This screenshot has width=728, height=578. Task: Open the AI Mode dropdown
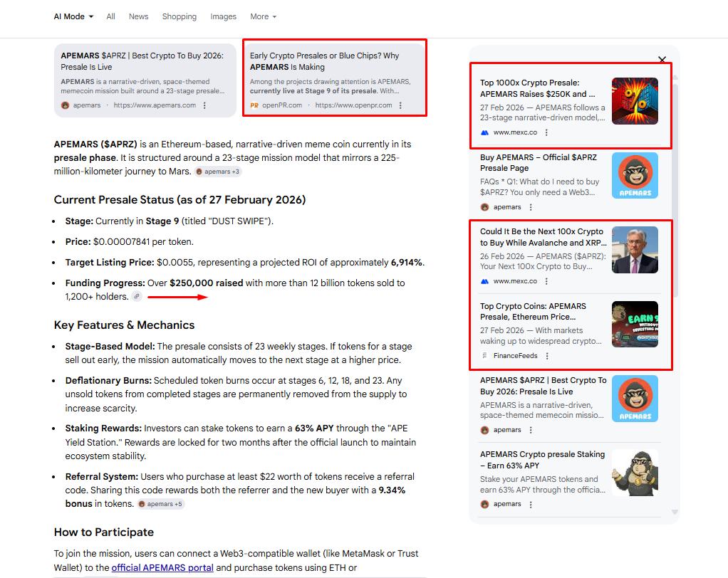(73, 16)
